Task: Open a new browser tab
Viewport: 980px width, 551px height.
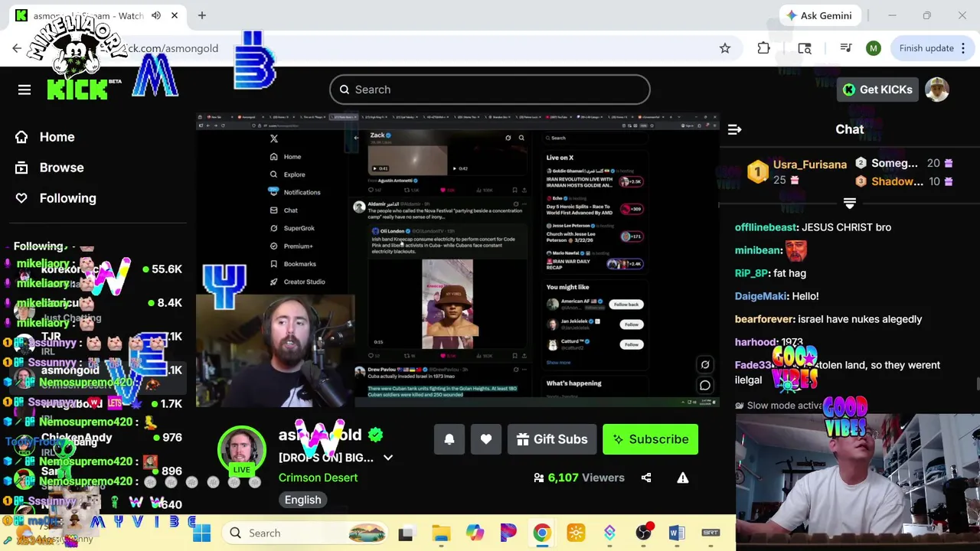Action: pos(202,15)
